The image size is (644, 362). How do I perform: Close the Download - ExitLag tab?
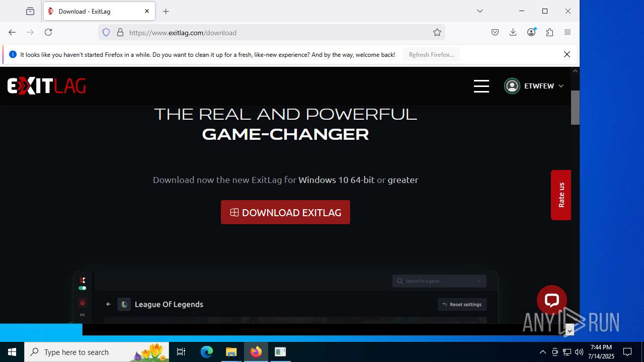pyautogui.click(x=147, y=11)
